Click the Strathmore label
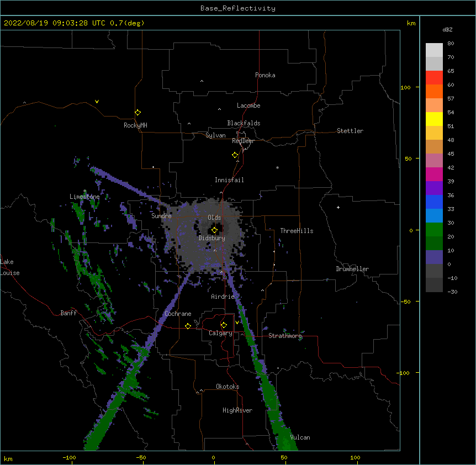The height and width of the screenshot is (465, 476). tap(285, 336)
